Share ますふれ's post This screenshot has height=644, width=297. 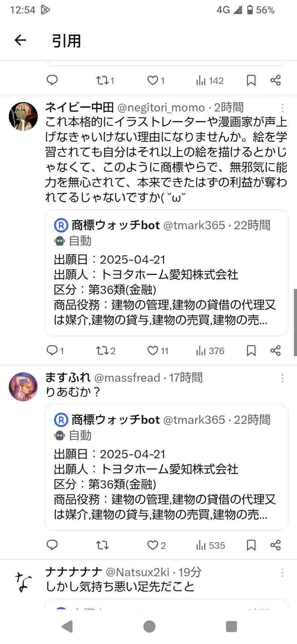click(275, 545)
